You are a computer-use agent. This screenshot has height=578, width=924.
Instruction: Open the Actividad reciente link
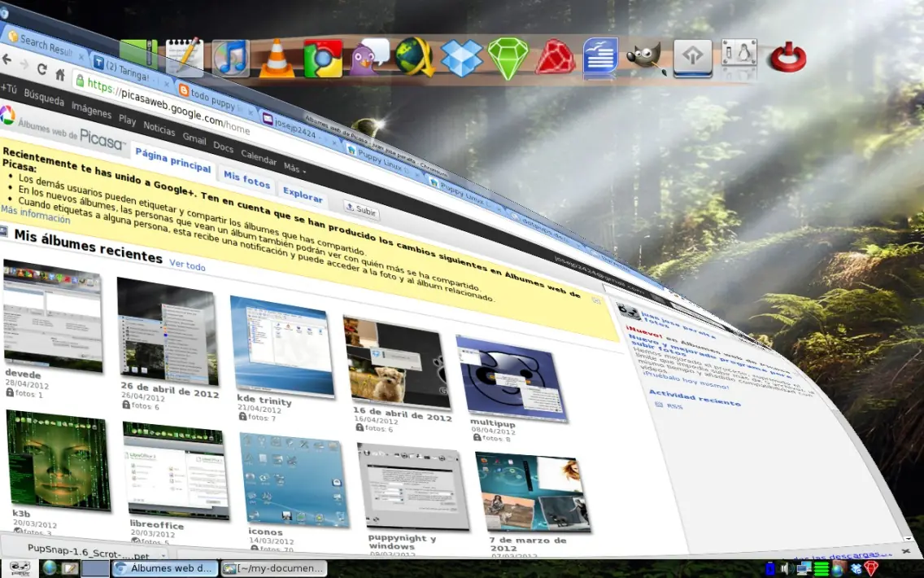[x=694, y=398]
